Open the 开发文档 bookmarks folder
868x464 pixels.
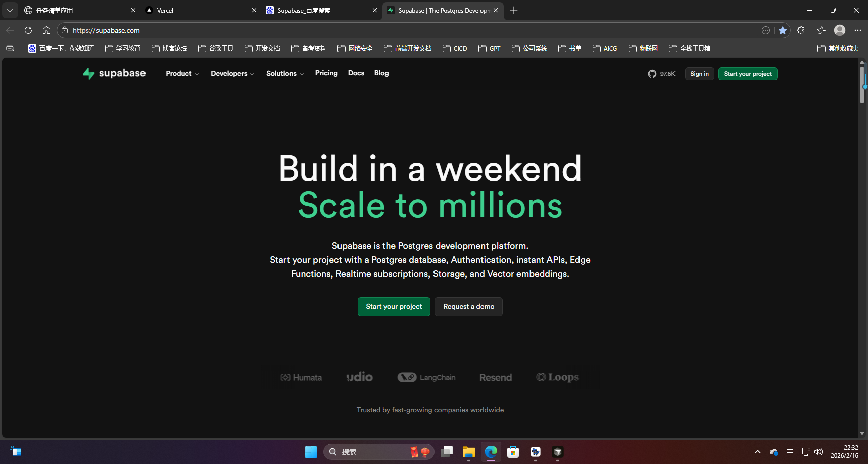click(262, 49)
